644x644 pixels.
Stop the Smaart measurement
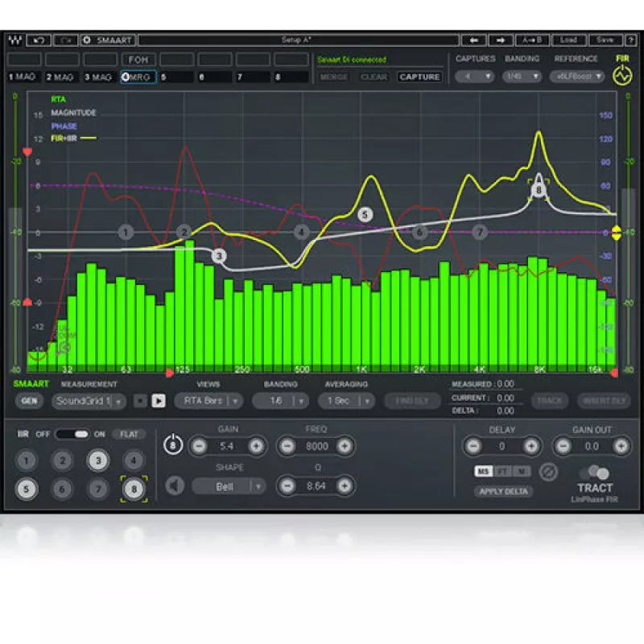pyautogui.click(x=140, y=401)
